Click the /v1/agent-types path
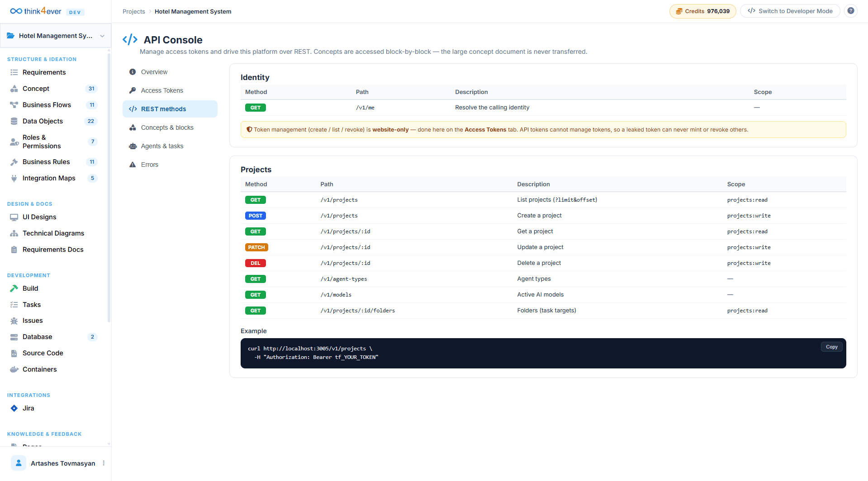Image resolution: width=868 pixels, height=481 pixels. click(344, 279)
